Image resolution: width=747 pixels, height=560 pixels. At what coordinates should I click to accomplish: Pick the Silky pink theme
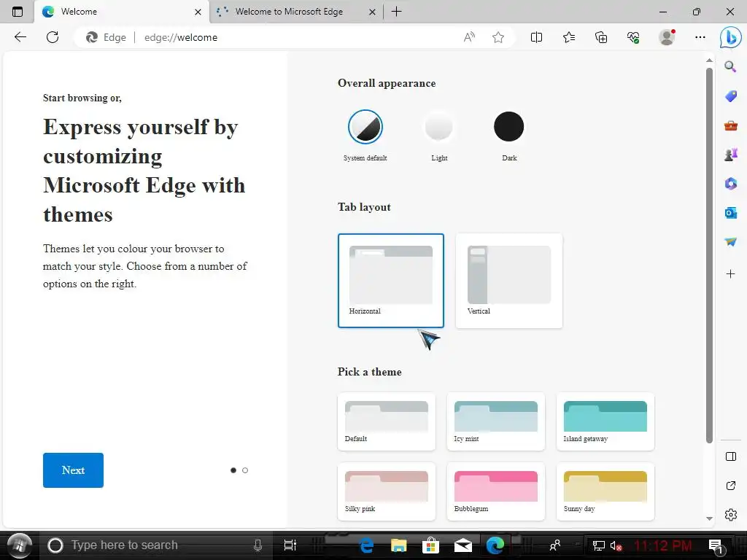387,491
